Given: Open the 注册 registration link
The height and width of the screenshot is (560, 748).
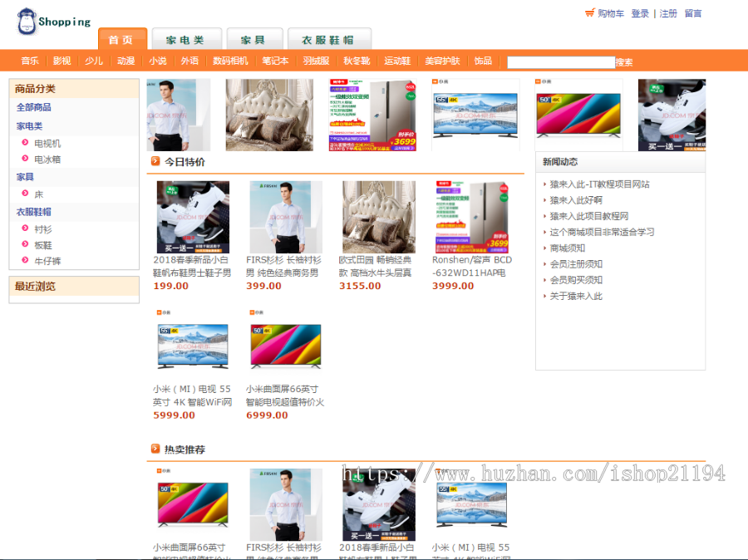Looking at the screenshot, I should tap(670, 14).
